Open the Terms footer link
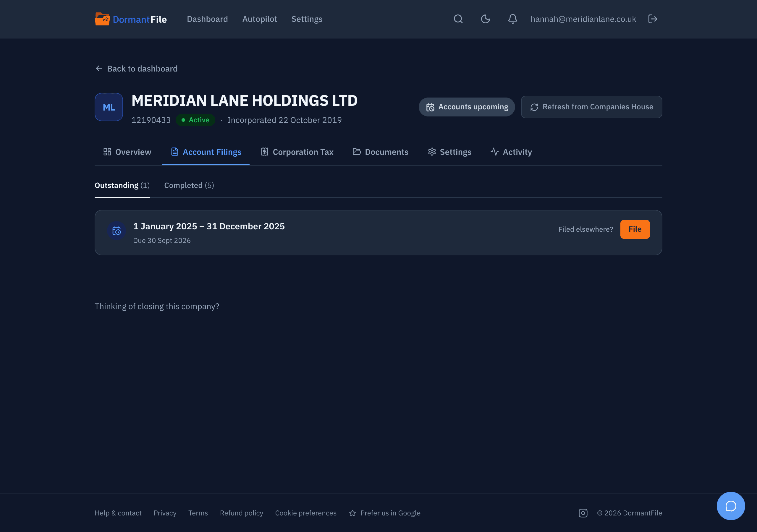Screen dimensions: 757x532 [198, 513]
